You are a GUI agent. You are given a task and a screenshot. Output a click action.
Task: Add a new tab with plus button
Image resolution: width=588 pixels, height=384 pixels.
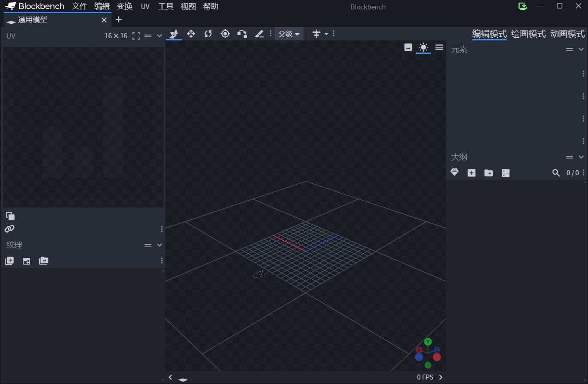[119, 19]
